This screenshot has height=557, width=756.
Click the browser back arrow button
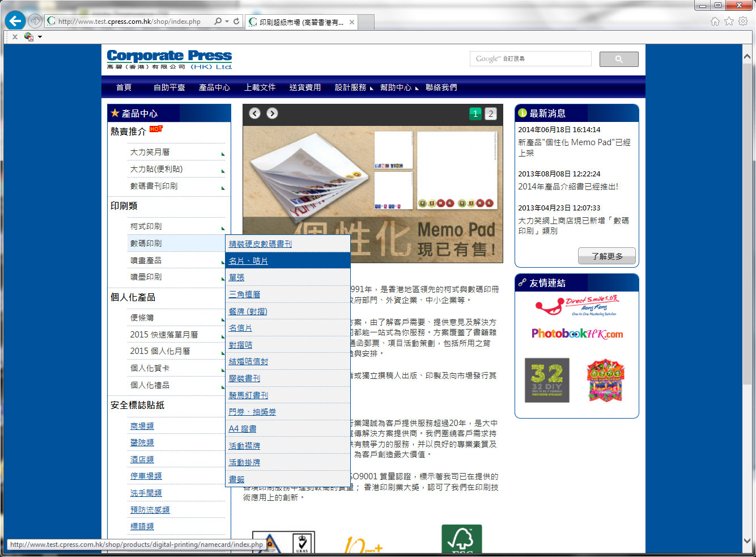pyautogui.click(x=15, y=22)
